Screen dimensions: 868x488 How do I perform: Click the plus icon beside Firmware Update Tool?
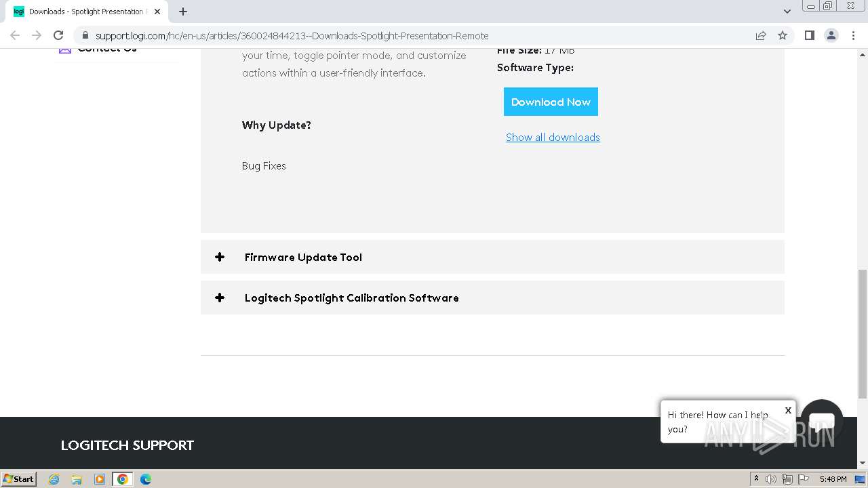(x=220, y=257)
